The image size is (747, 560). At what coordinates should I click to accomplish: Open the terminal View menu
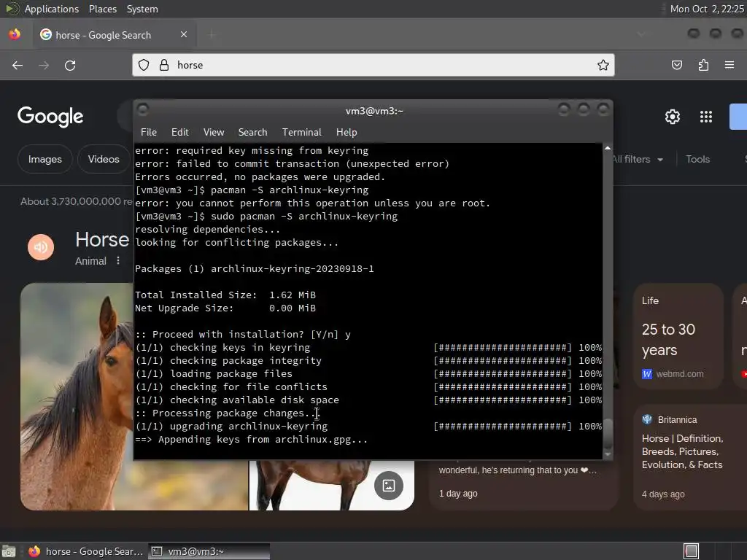pyautogui.click(x=214, y=133)
